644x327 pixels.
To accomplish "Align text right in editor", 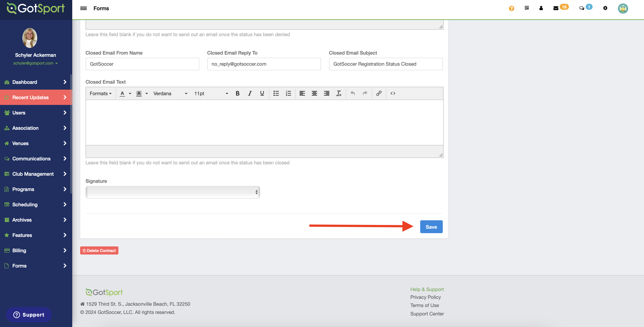I will 326,93.
